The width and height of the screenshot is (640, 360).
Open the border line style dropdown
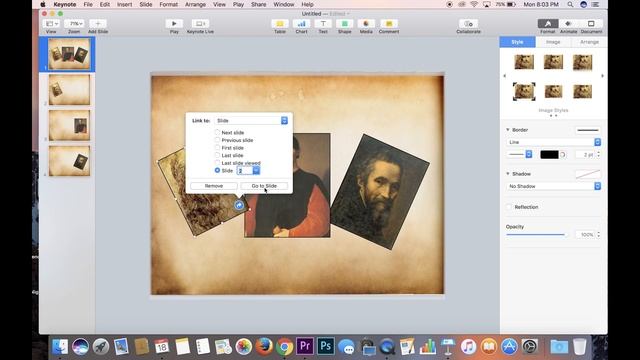click(x=520, y=154)
